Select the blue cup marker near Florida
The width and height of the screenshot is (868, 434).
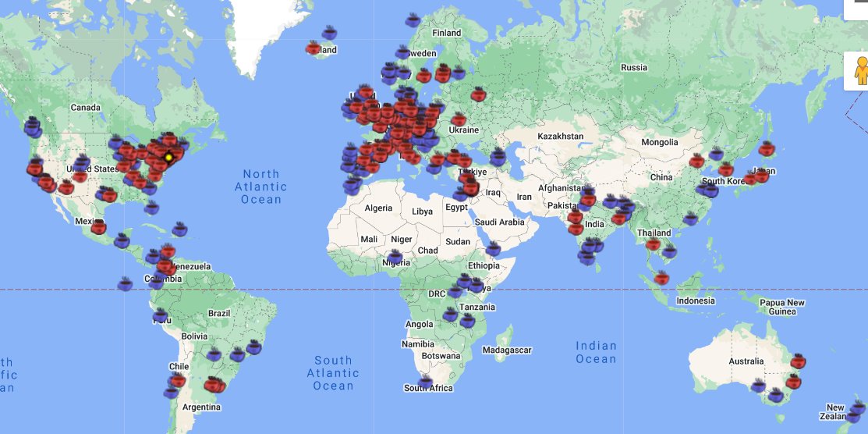click(151, 208)
